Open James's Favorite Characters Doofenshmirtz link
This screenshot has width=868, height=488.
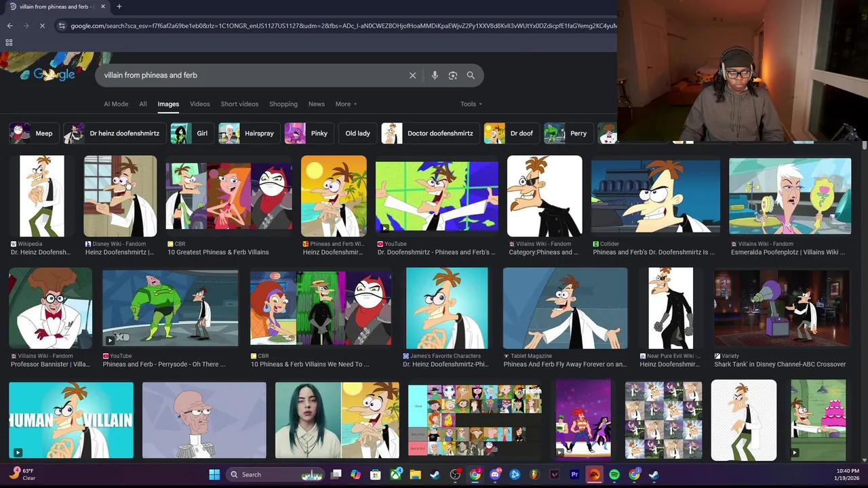click(446, 364)
